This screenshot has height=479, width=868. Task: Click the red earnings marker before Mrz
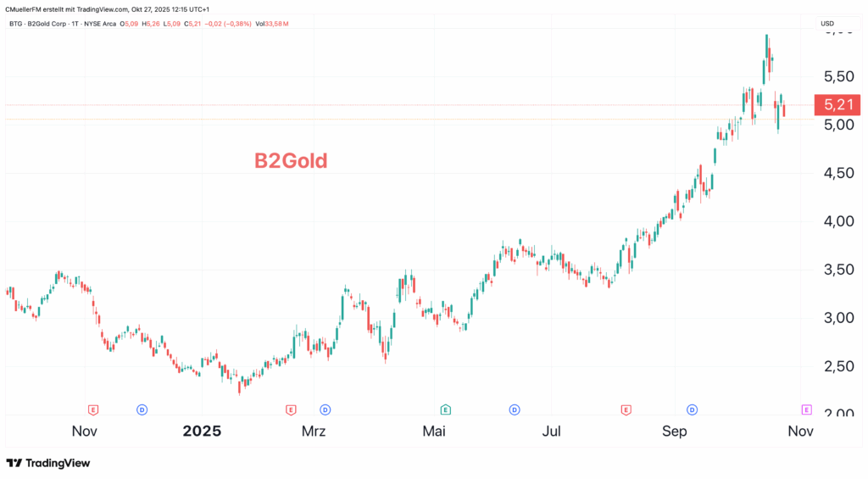(291, 409)
